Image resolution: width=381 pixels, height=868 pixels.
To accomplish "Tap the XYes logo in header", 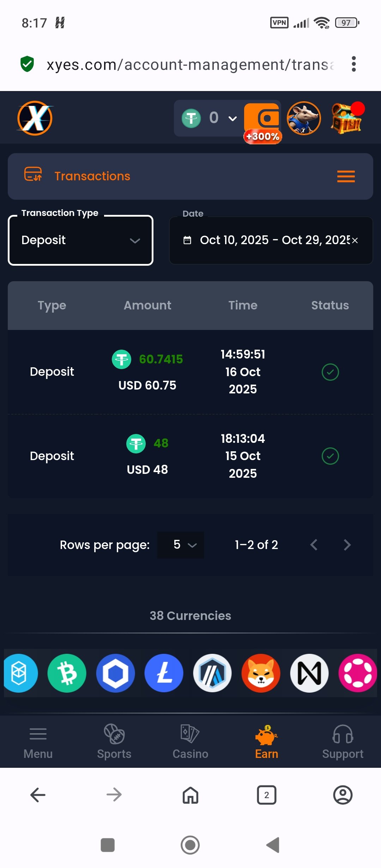I will coord(35,118).
